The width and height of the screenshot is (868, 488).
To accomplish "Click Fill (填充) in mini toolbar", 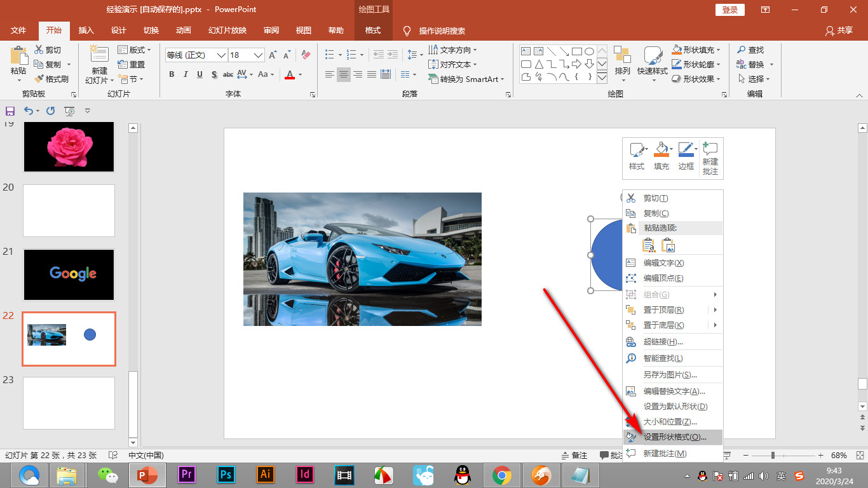I will point(661,156).
